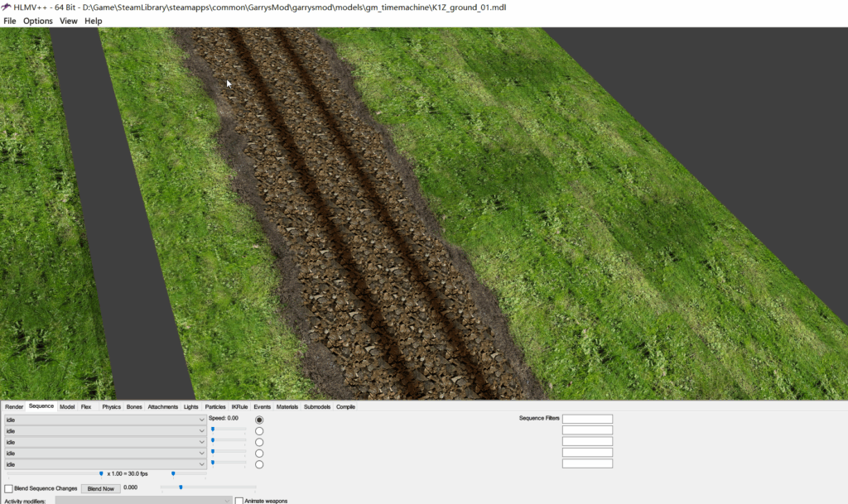Click the HLMV++ app icon in title bar
This screenshot has height=504, width=848.
(6, 7)
